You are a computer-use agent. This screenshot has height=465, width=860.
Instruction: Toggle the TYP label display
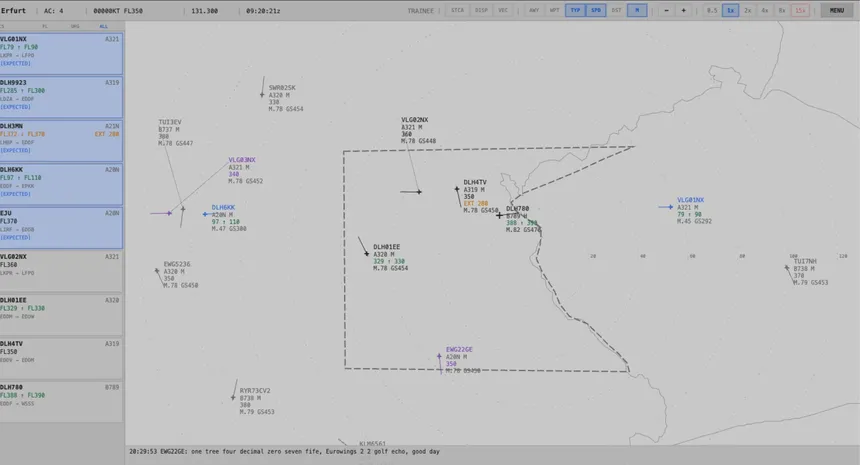pos(576,10)
